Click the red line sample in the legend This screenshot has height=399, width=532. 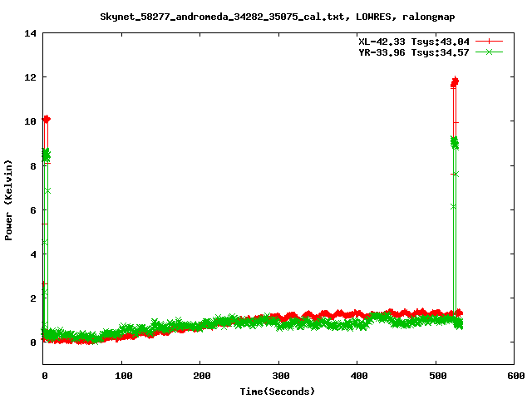point(489,42)
